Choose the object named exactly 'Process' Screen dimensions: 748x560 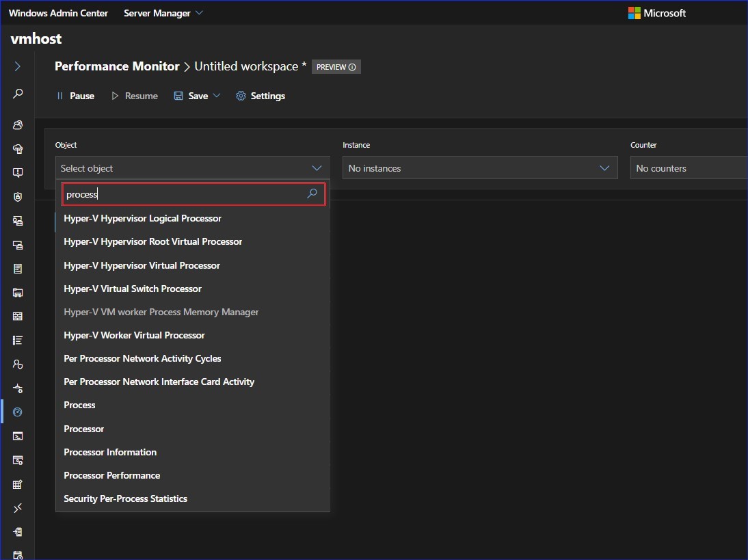click(x=193, y=405)
